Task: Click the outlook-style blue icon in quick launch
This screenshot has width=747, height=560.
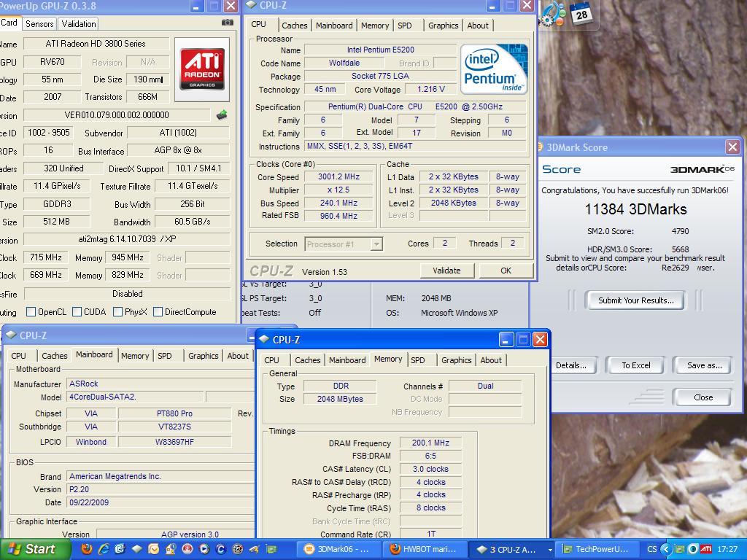Action: pos(120,549)
